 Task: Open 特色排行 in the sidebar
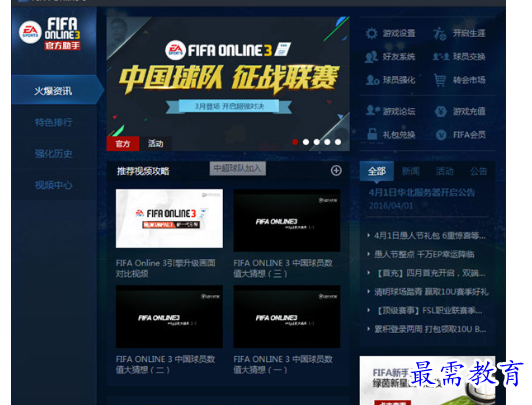pos(54,122)
